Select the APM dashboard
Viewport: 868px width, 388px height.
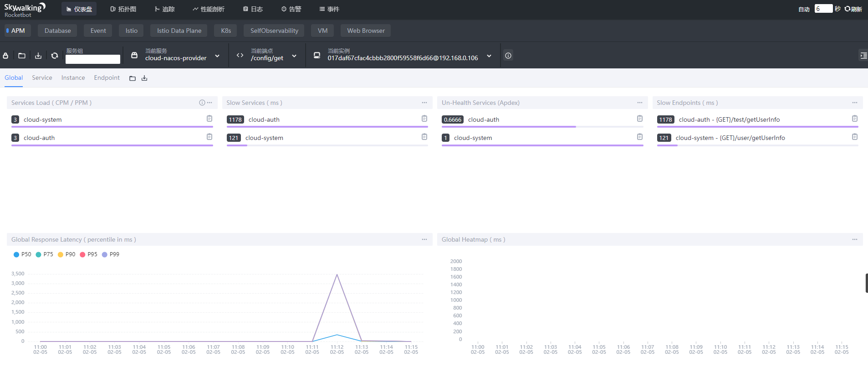point(18,31)
